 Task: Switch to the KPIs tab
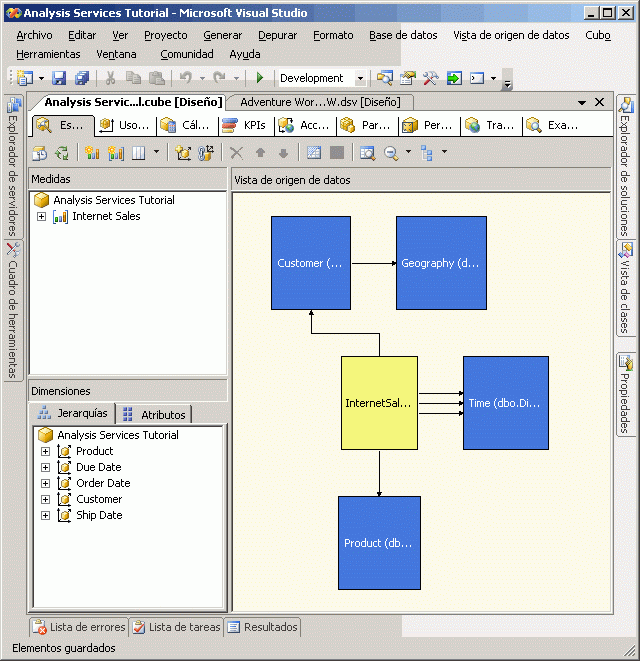247,126
